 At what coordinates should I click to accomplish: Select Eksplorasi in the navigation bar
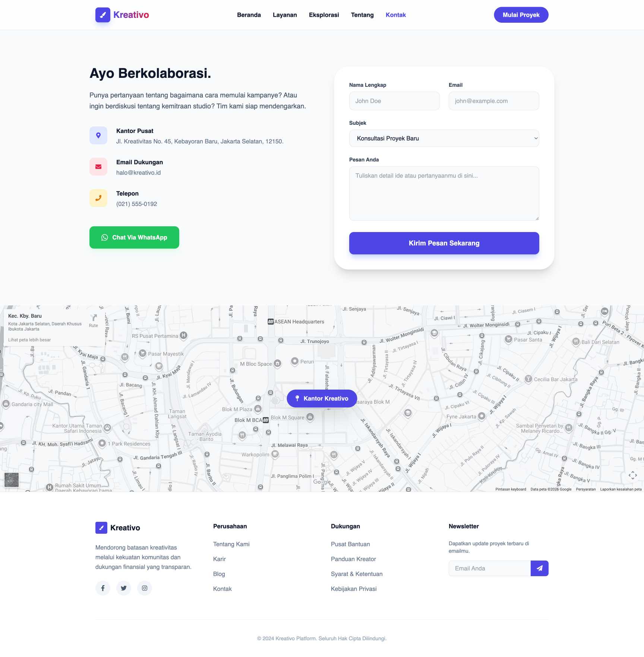click(323, 15)
